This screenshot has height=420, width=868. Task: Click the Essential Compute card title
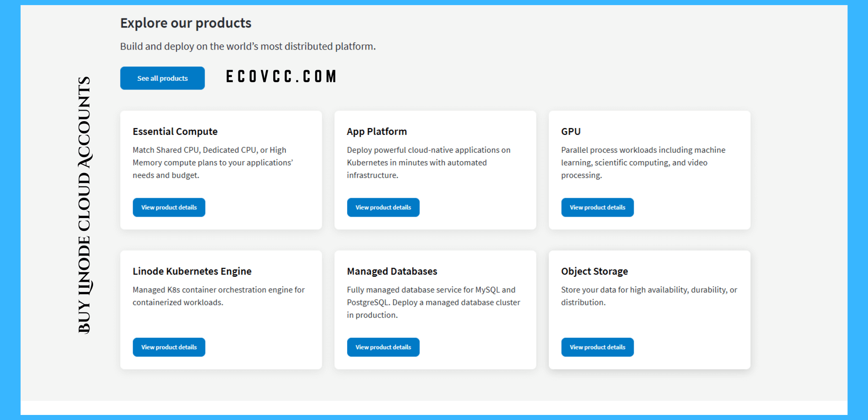[x=175, y=132]
